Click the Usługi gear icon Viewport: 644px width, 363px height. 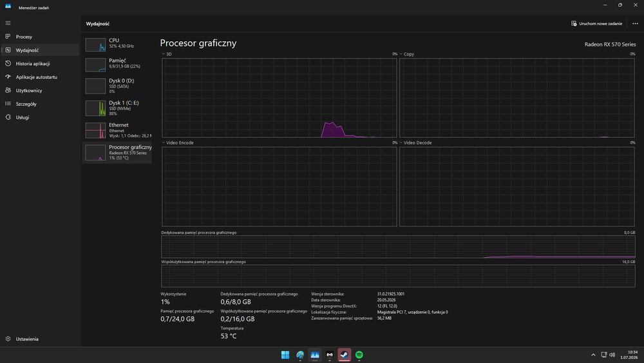click(8, 117)
